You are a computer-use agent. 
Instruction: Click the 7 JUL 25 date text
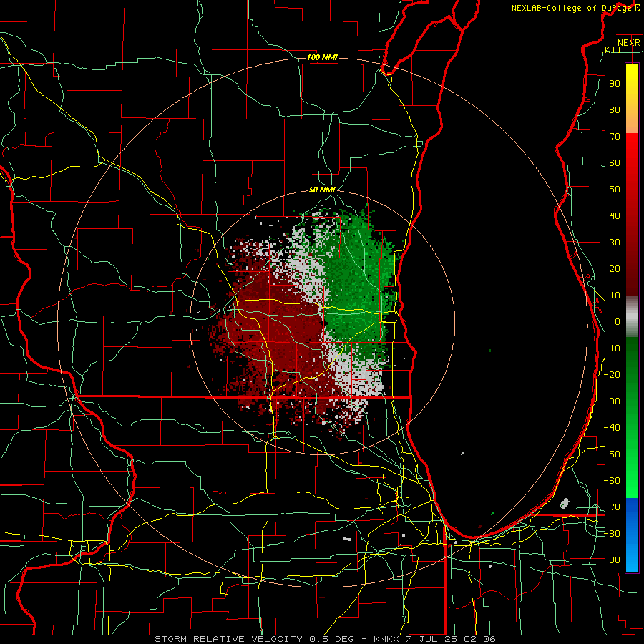[x=432, y=639]
